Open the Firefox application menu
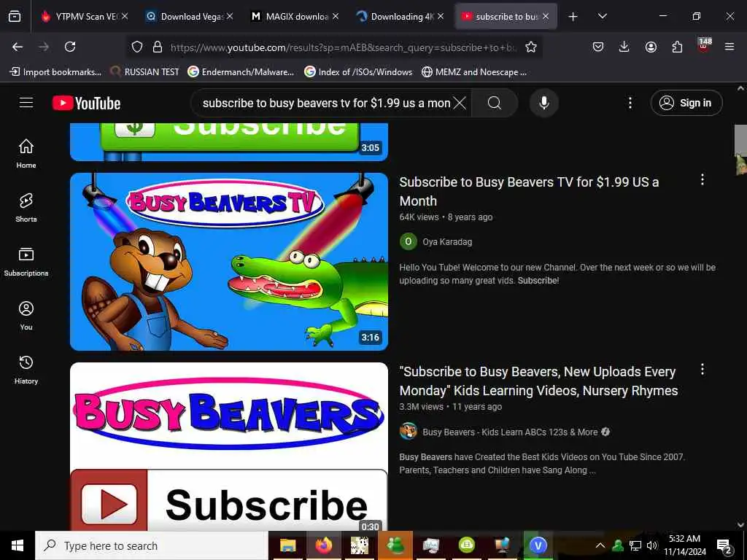This screenshot has width=747, height=560. [x=729, y=47]
